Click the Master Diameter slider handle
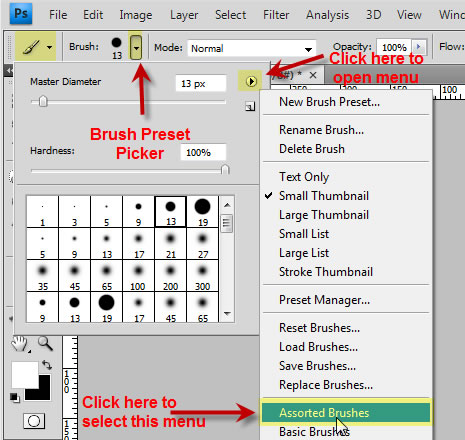465x440 pixels. click(43, 101)
